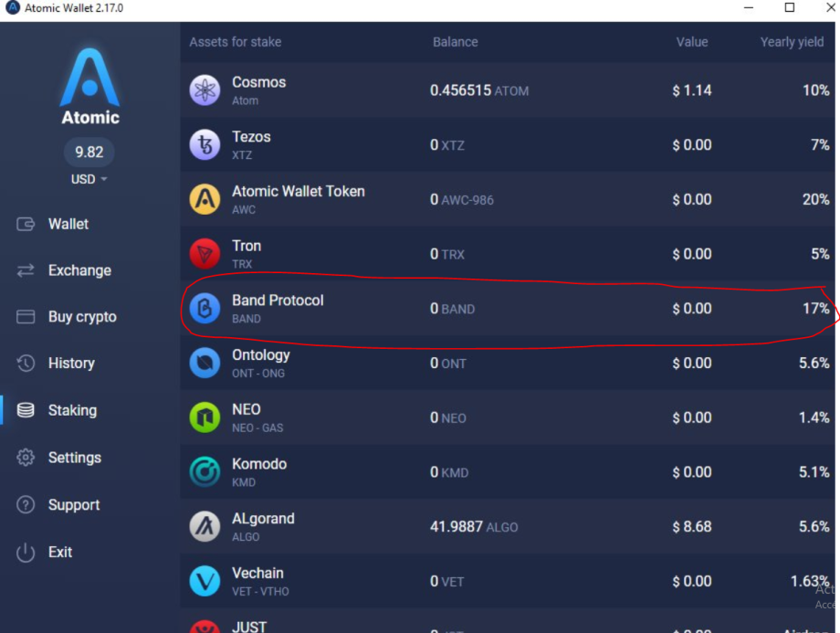
Task: Open the Exchange arrows icon
Action: click(x=26, y=270)
